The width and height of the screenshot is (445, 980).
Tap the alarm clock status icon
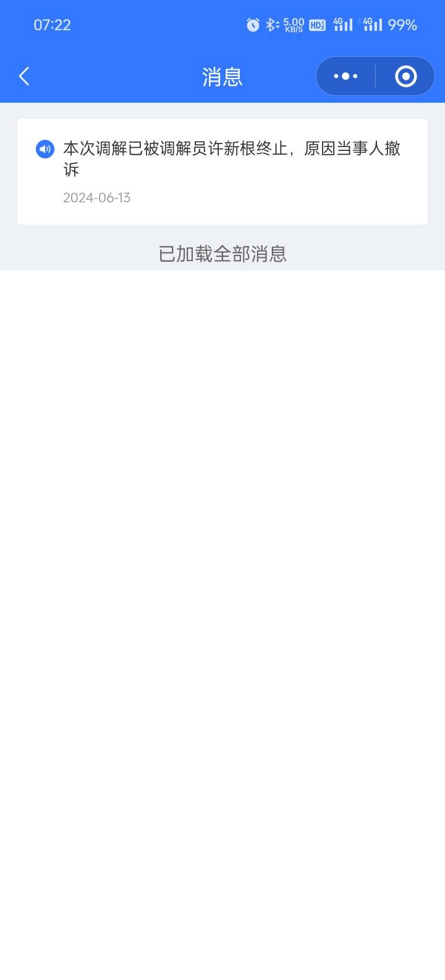253,25
